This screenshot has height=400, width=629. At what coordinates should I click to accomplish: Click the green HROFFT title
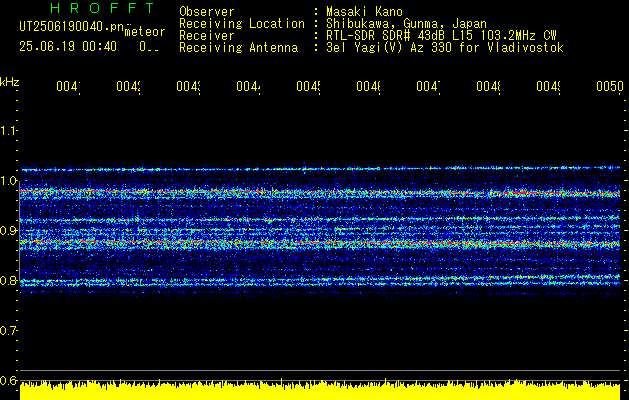(x=102, y=8)
